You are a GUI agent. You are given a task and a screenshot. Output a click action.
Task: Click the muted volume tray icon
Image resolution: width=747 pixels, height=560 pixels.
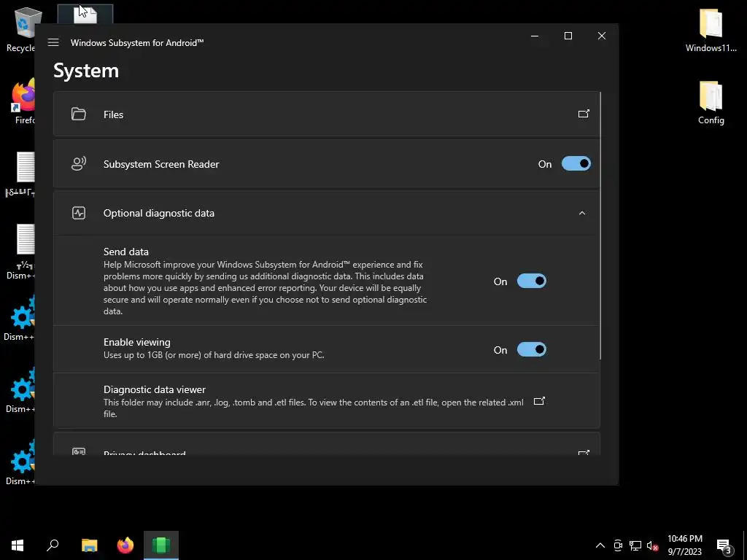pos(653,545)
